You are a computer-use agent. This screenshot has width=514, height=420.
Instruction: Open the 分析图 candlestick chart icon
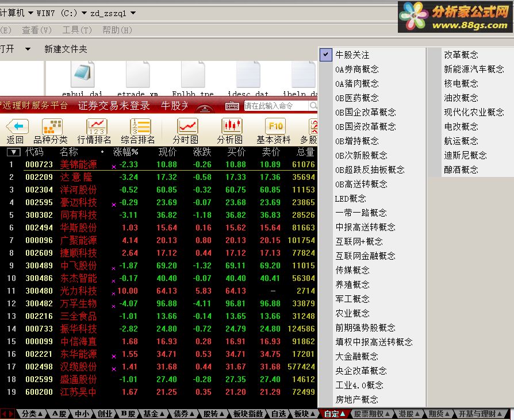pos(232,126)
